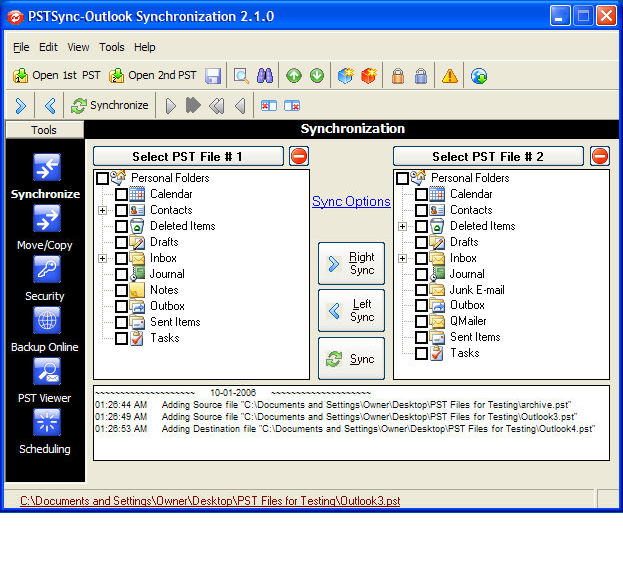623x563 pixels.
Task: Click the gray fast forward arrow icon
Action: click(193, 105)
